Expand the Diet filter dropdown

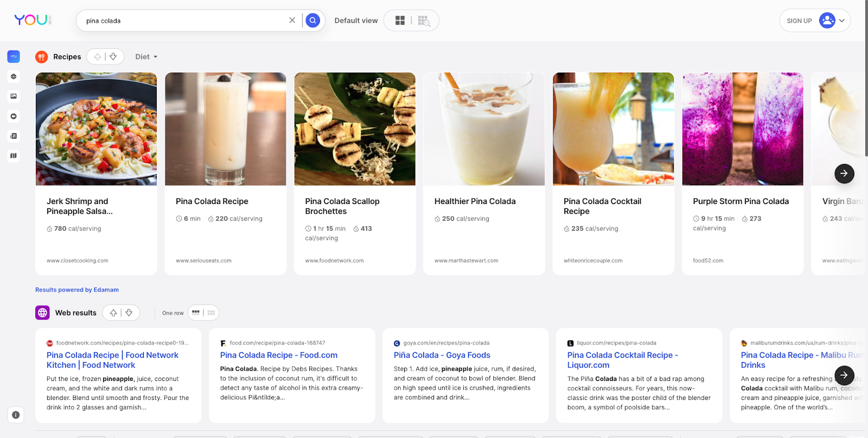146,56
